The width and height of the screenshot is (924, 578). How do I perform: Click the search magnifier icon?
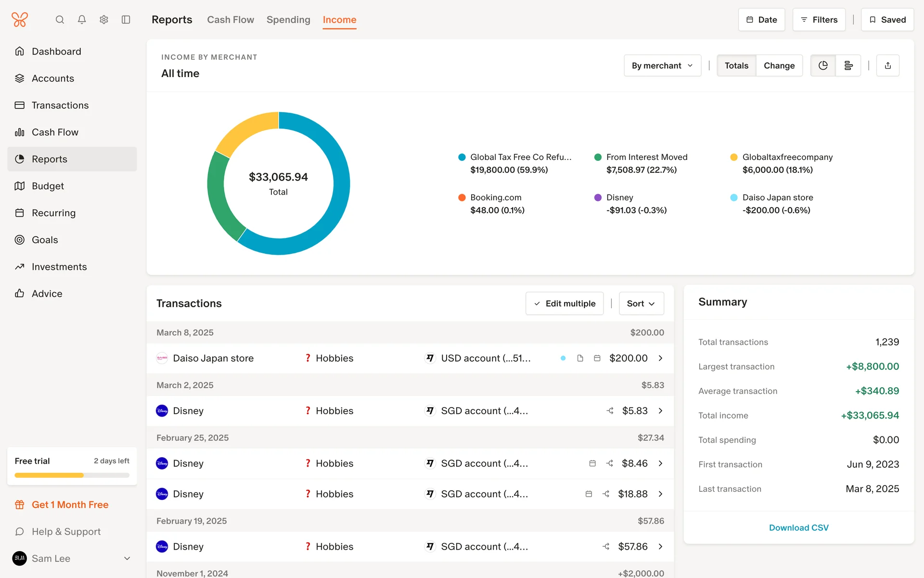point(60,20)
